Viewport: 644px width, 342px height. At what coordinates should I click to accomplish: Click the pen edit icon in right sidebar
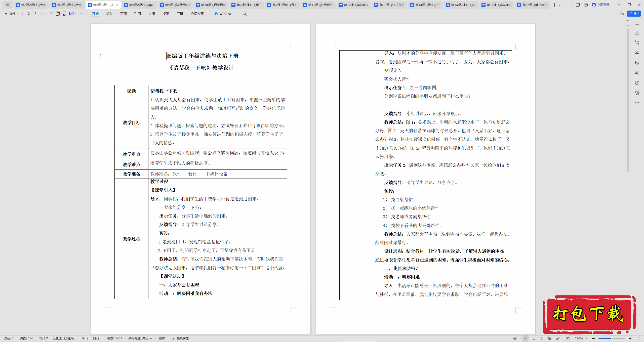point(637,33)
